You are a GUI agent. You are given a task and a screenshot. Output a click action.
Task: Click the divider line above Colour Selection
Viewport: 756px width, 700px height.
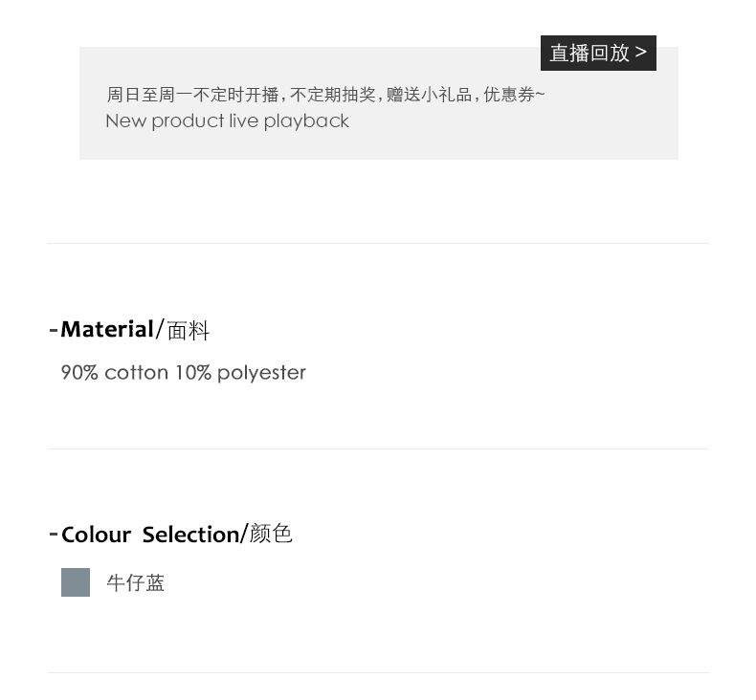pos(378,448)
